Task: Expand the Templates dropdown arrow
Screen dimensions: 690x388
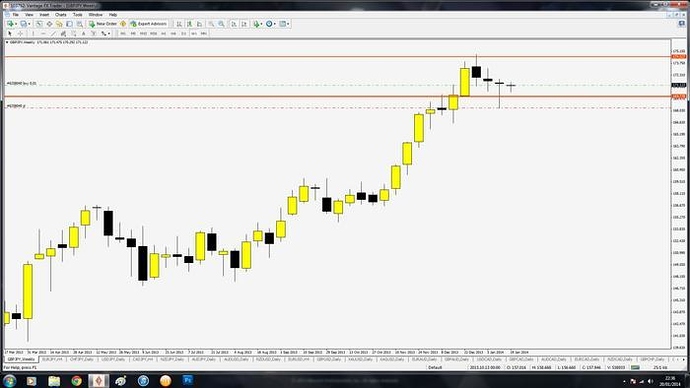Action: point(288,24)
